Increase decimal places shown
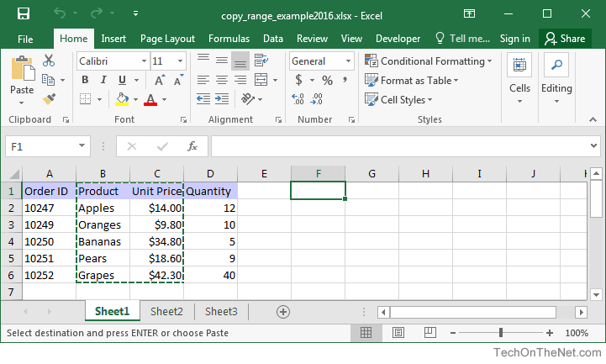The image size is (606, 364). (298, 99)
